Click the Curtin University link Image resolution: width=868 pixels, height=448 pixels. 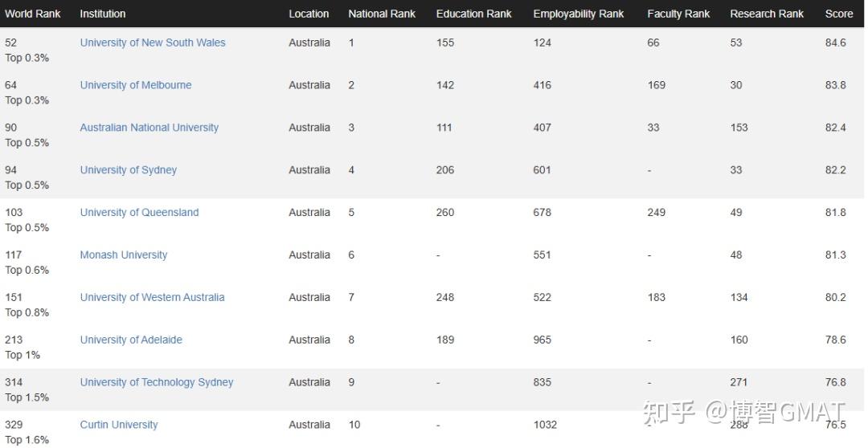119,425
